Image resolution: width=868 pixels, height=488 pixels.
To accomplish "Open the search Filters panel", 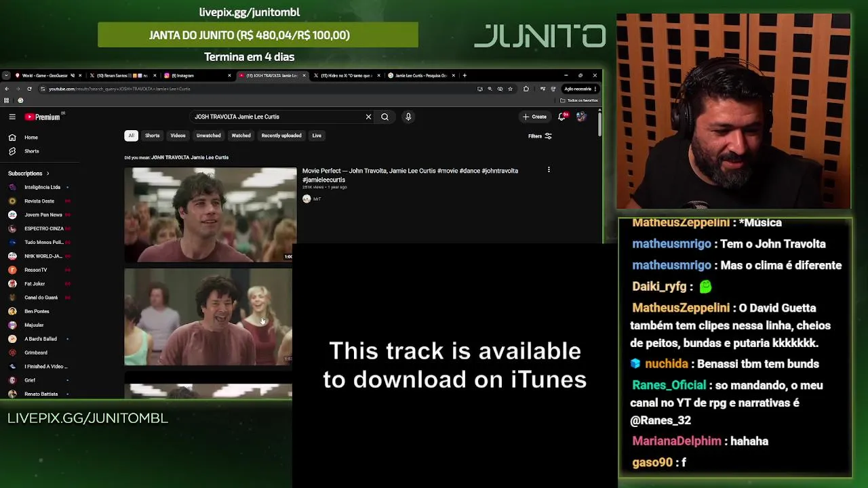I will click(x=540, y=136).
